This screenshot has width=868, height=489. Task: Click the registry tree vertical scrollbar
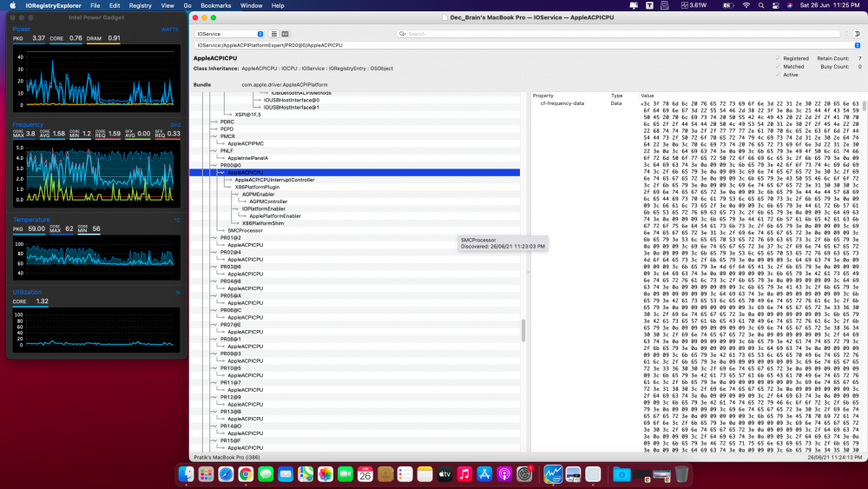(x=523, y=331)
